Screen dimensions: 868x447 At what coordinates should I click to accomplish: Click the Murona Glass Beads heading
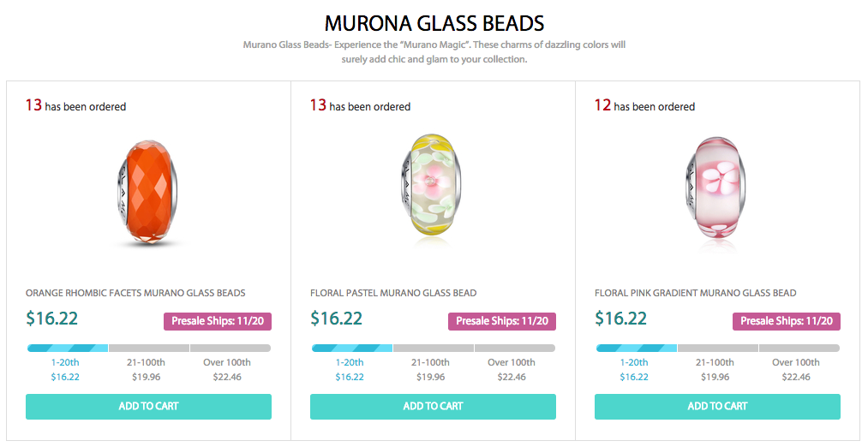tap(434, 23)
